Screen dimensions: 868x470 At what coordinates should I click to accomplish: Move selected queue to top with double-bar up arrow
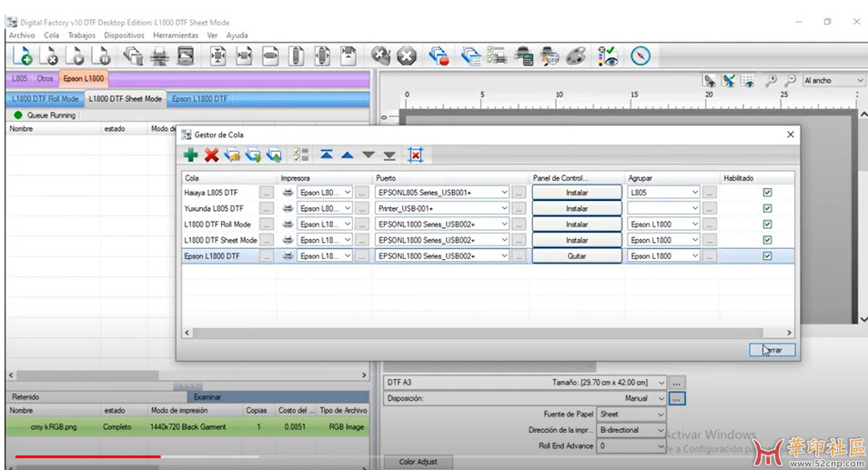(x=327, y=155)
